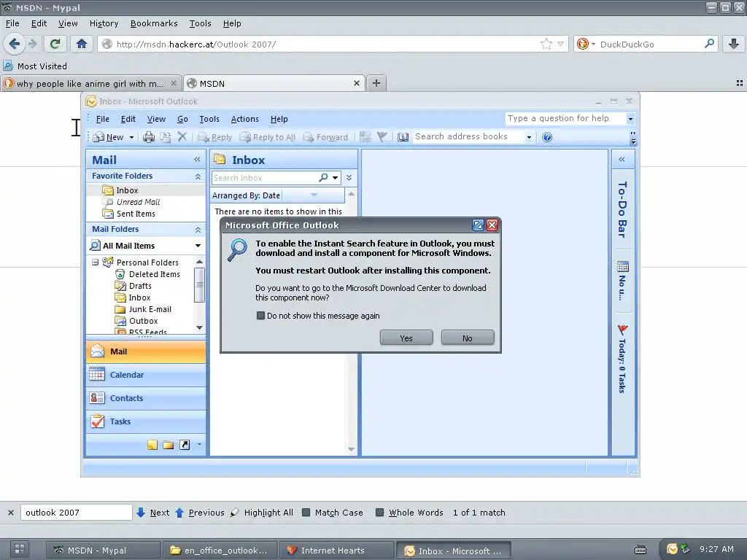Screen dimensions: 747x560
Task: Click the DuckDuckGo search magnifier icon
Action: point(709,44)
